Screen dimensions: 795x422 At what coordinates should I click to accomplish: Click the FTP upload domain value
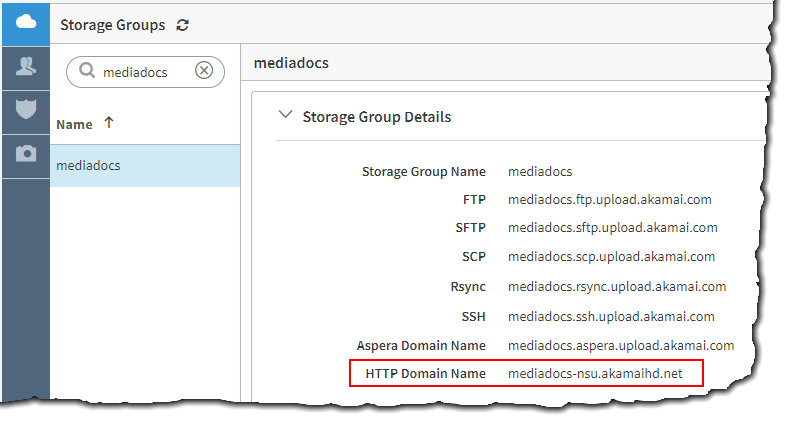coord(609,199)
